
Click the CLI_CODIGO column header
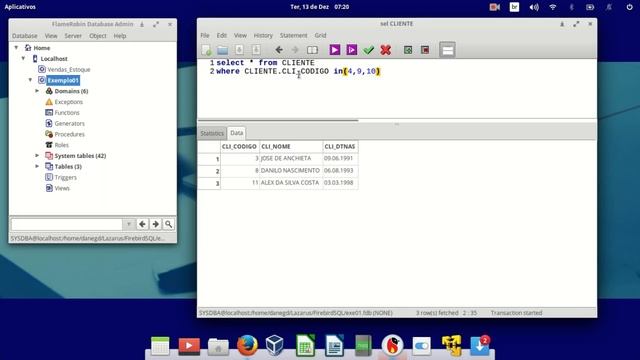click(x=240, y=147)
